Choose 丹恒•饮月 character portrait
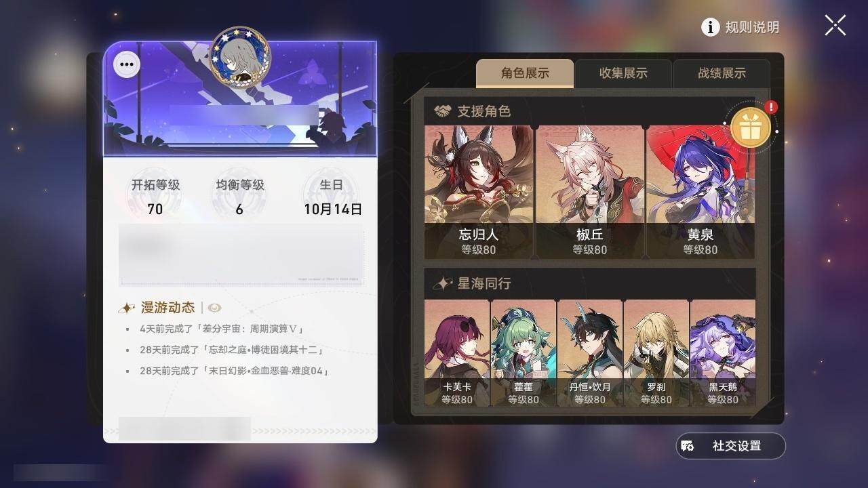868x488 pixels. 589,353
